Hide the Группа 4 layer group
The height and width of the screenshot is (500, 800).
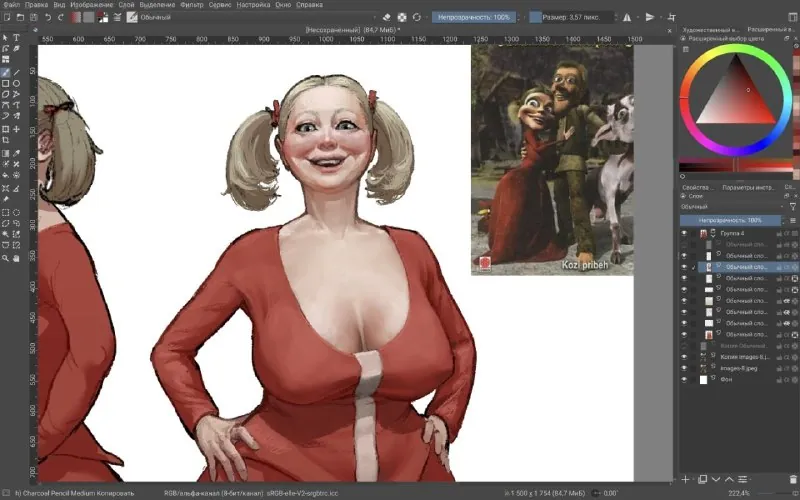pyautogui.click(x=684, y=233)
